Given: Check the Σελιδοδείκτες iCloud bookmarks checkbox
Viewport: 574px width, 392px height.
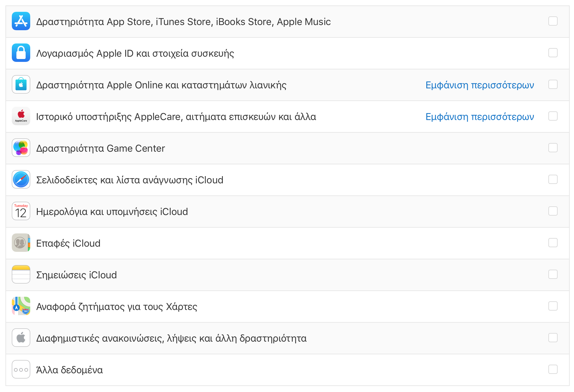Looking at the screenshot, I should [x=553, y=179].
